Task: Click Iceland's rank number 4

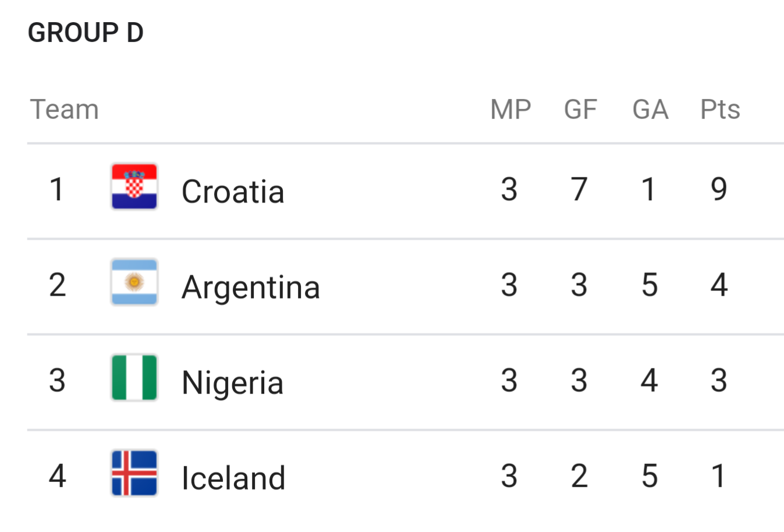Action: click(57, 476)
